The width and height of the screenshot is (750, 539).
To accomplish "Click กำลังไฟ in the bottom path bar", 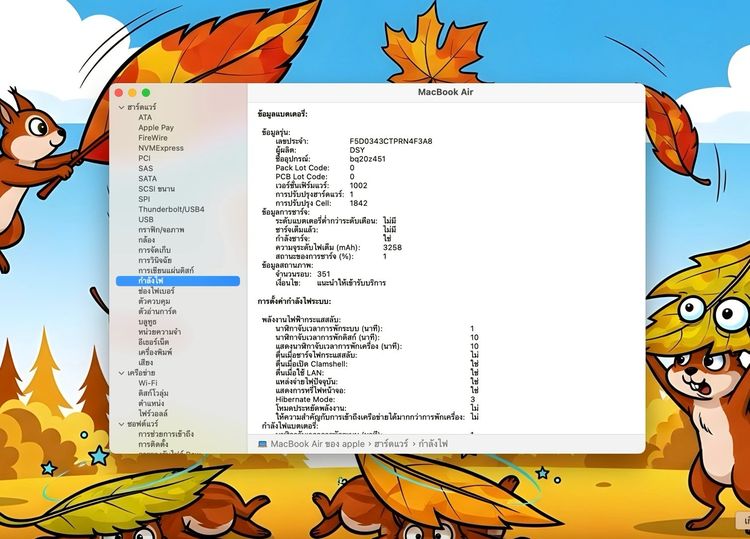I will (x=433, y=444).
